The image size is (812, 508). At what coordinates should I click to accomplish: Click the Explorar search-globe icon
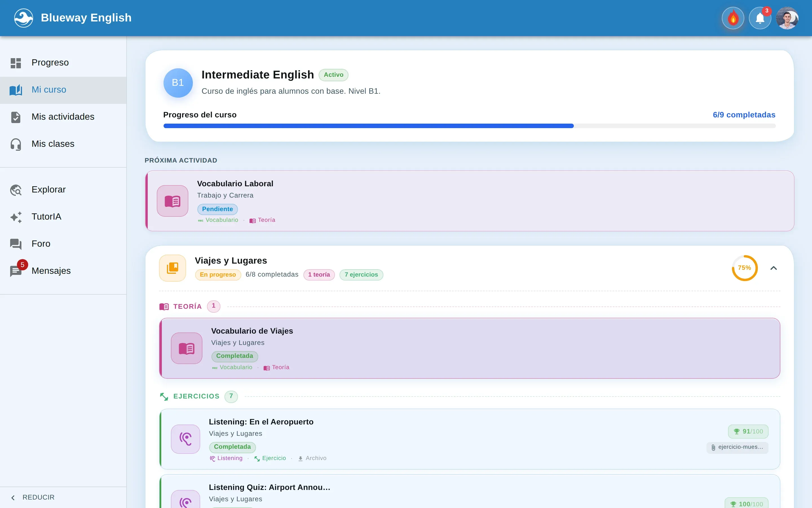[16, 190]
